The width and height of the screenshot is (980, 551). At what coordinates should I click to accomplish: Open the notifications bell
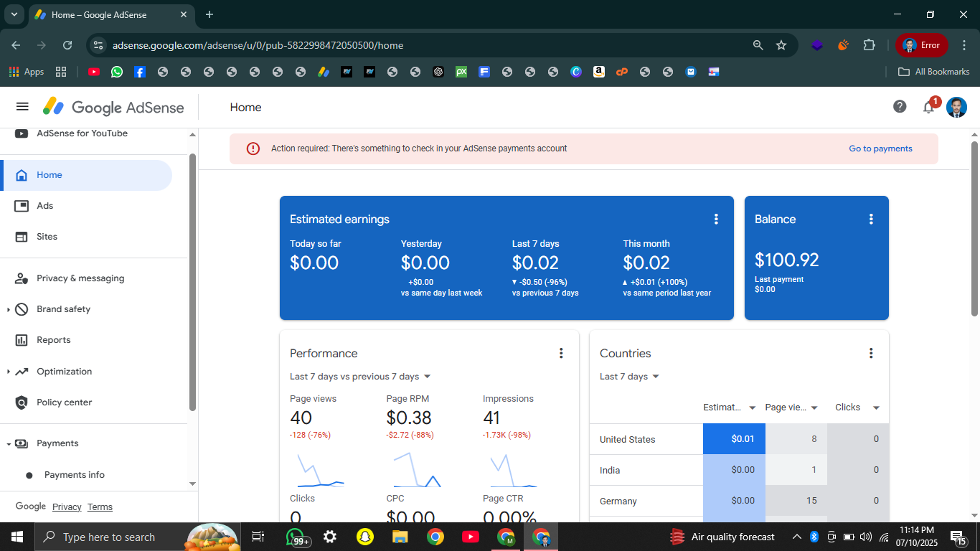coord(928,108)
